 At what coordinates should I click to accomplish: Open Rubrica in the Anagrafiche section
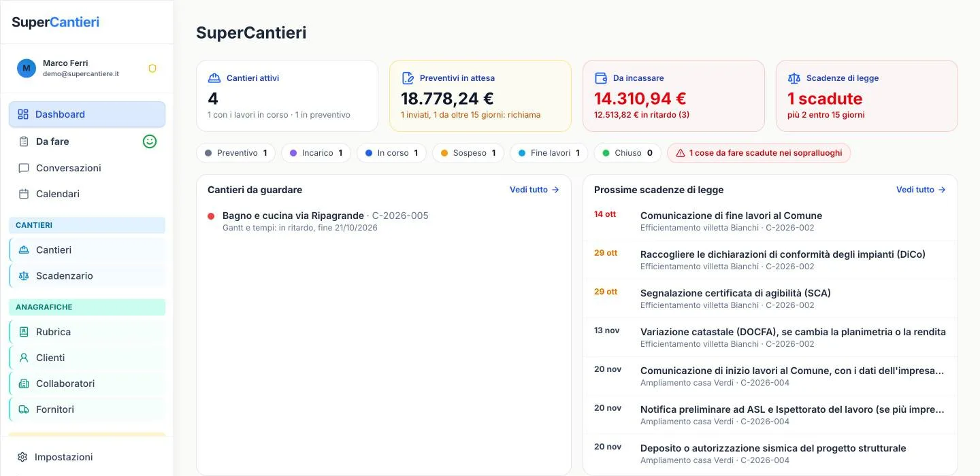(x=87, y=332)
